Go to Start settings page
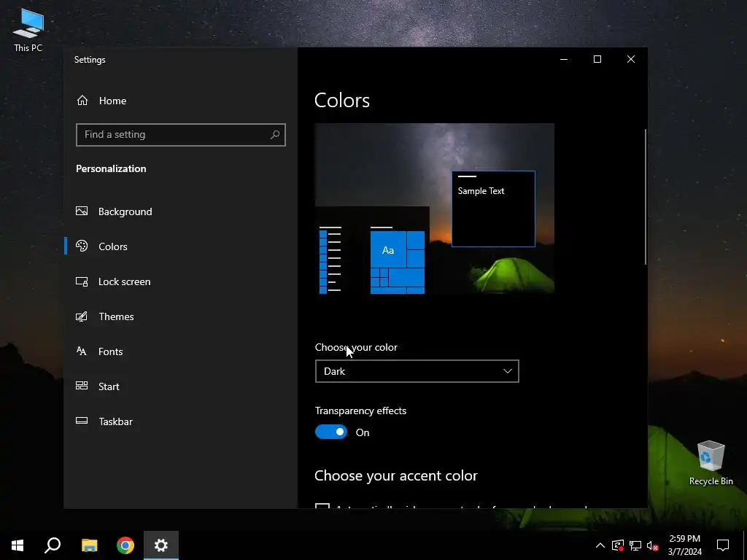The width and height of the screenshot is (747, 560). (x=109, y=386)
